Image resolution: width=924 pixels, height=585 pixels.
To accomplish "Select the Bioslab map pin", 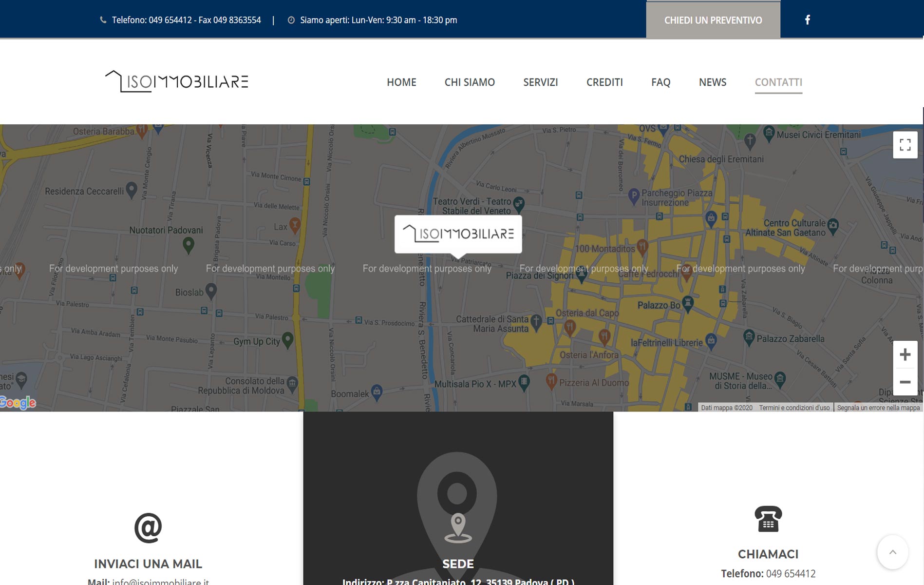I will click(x=211, y=291).
